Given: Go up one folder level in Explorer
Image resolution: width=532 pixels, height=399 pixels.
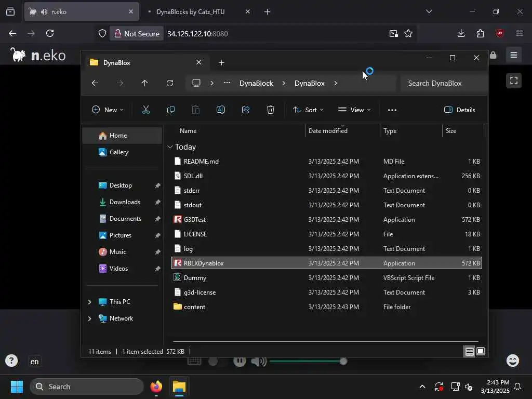Looking at the screenshot, I should [x=144, y=83].
